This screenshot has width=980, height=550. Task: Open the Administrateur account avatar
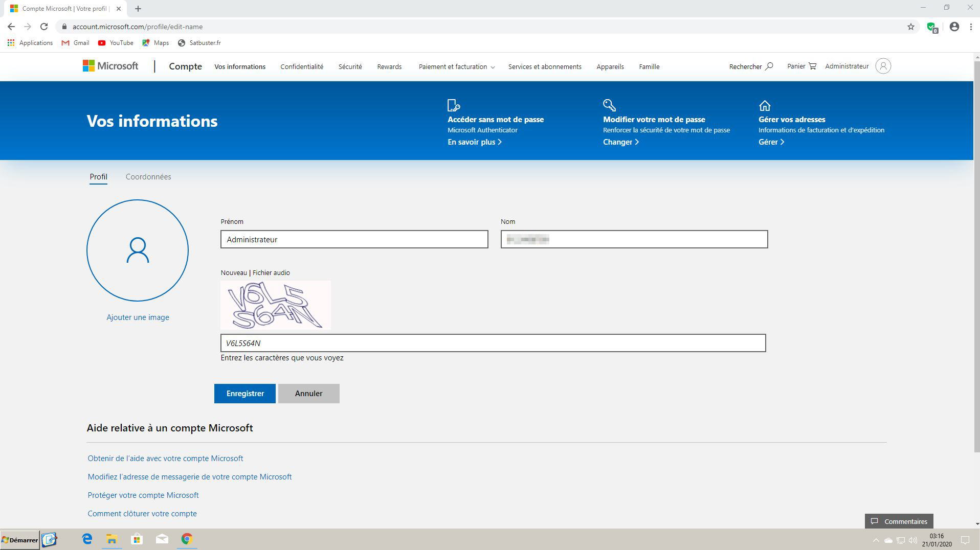coord(883,66)
